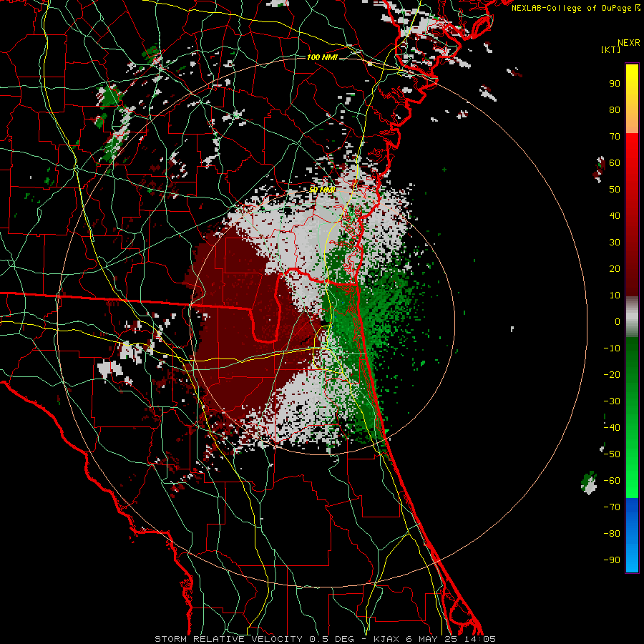This screenshot has height=644, width=644.
Task: Click the Storm Relative Velocity caption at bottom
Action: click(x=325, y=639)
